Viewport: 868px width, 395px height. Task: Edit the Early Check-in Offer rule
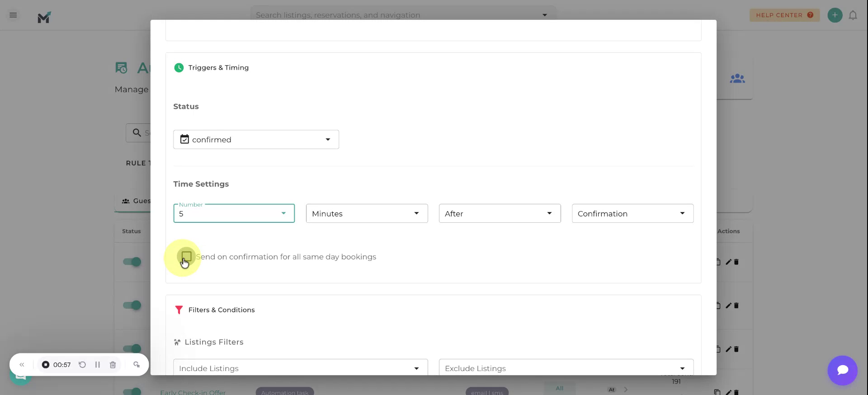[x=728, y=392]
